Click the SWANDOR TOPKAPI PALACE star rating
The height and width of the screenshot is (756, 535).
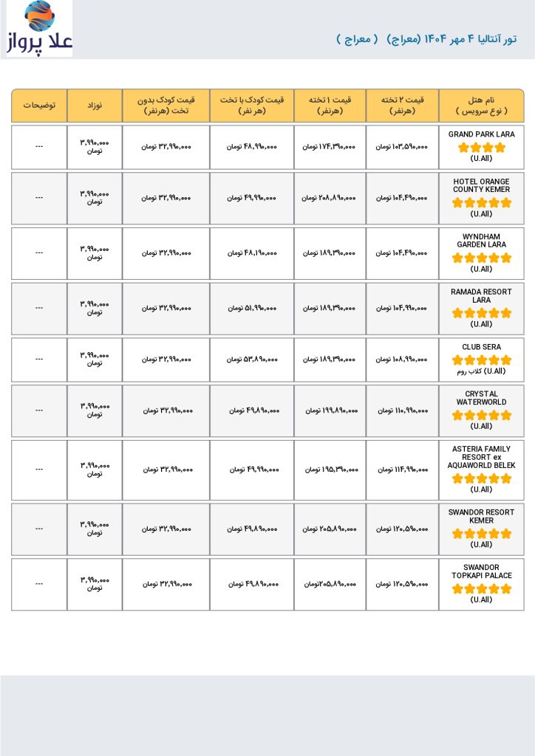pos(481,588)
